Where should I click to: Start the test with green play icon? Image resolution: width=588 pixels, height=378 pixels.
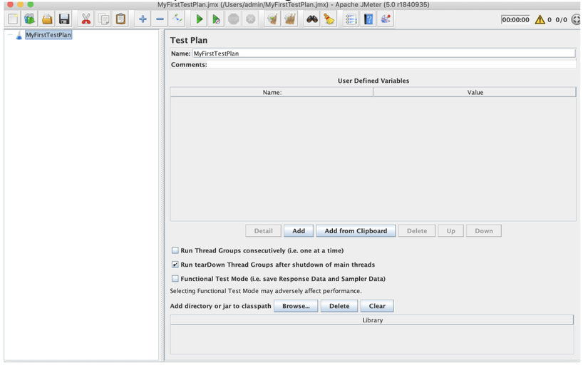click(x=199, y=19)
